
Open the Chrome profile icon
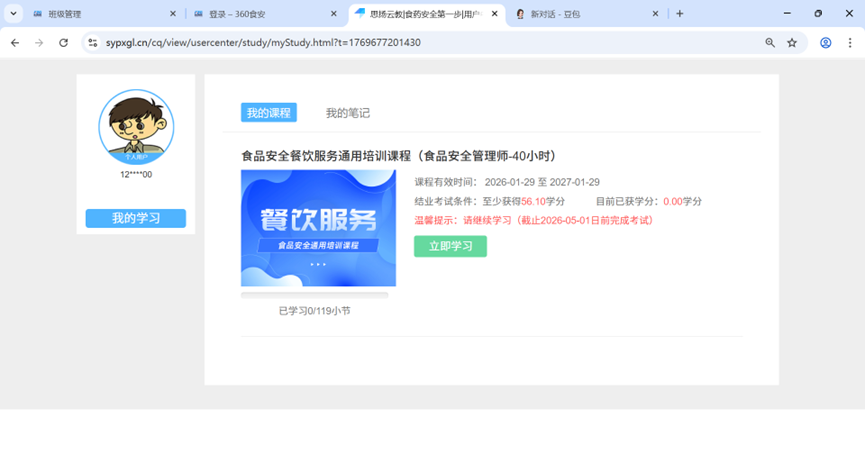(826, 43)
